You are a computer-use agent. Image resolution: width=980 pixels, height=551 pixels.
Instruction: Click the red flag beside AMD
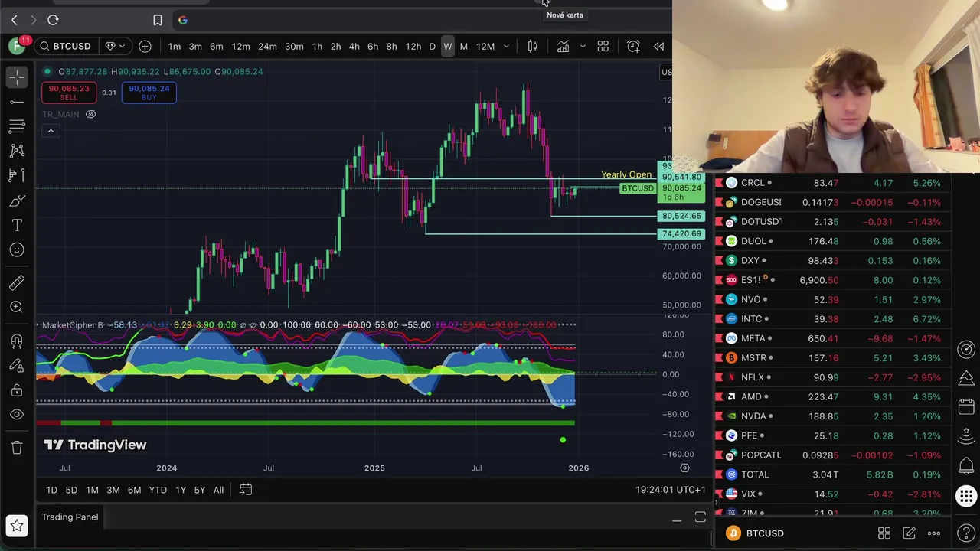click(x=719, y=396)
